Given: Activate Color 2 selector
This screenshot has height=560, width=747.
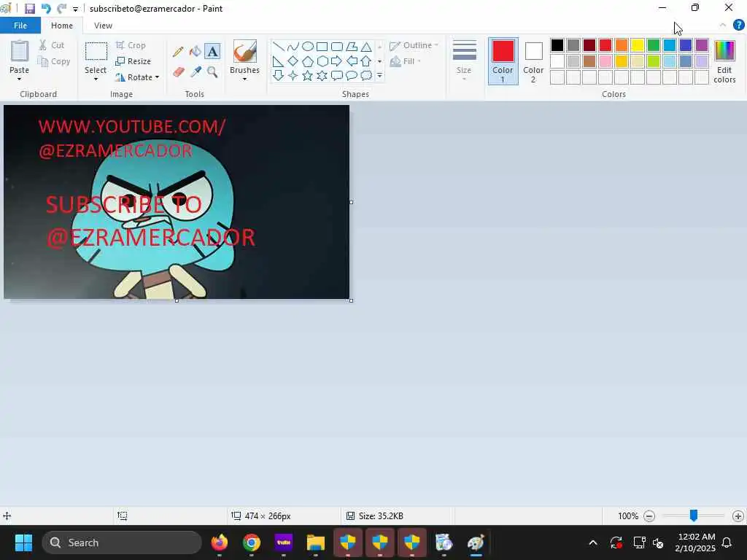Looking at the screenshot, I should tap(533, 61).
